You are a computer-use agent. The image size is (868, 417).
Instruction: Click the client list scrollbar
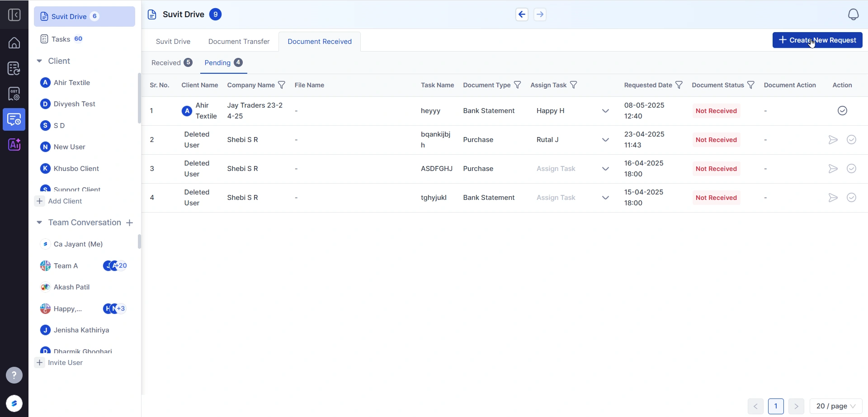coord(139,98)
